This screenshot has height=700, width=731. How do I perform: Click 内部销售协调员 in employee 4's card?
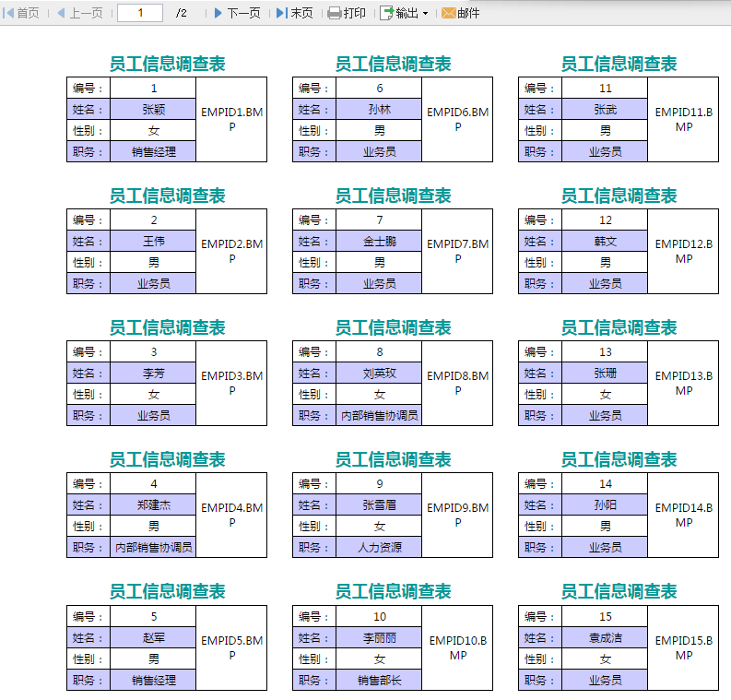[153, 547]
